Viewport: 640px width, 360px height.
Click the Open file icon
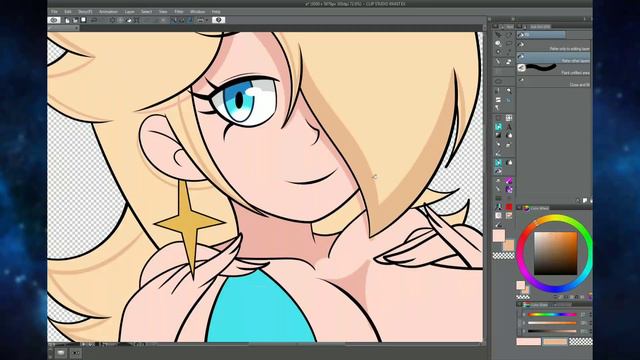coord(76,20)
